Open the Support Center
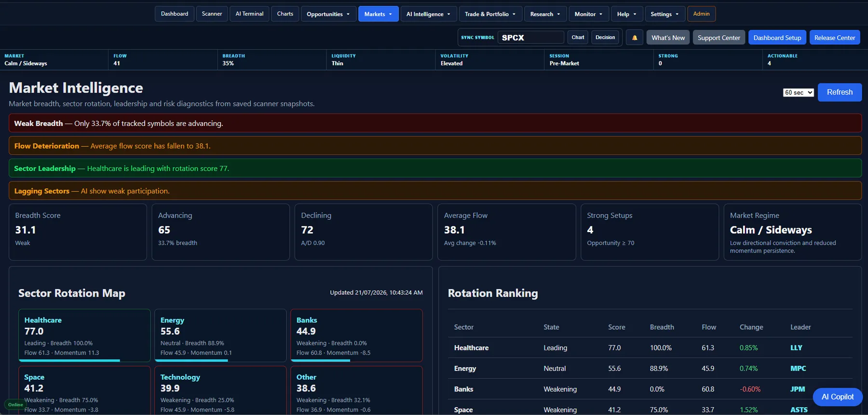The width and height of the screenshot is (868, 415). [719, 38]
